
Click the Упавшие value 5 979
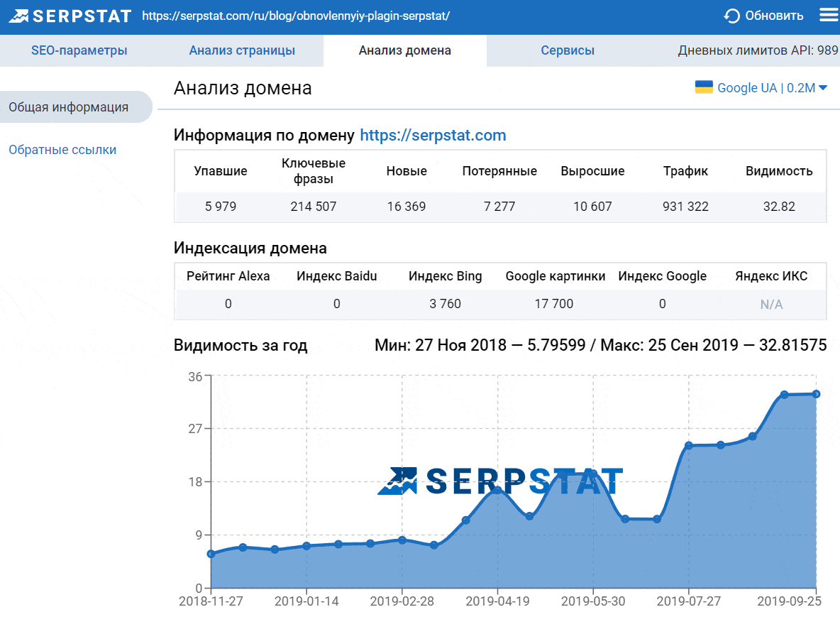tap(221, 207)
